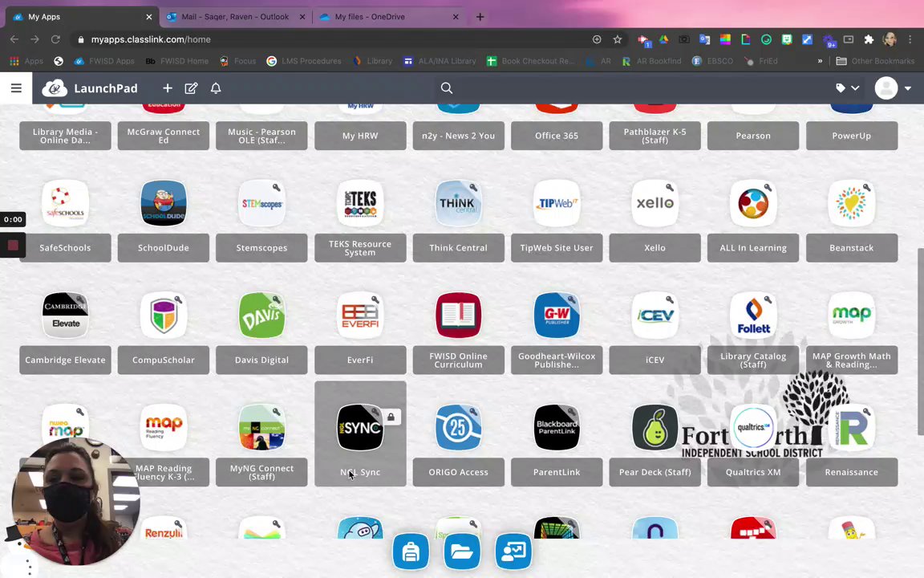Viewport: 924px width, 578px height.
Task: Stop the screen recording red button
Action: 13,246
